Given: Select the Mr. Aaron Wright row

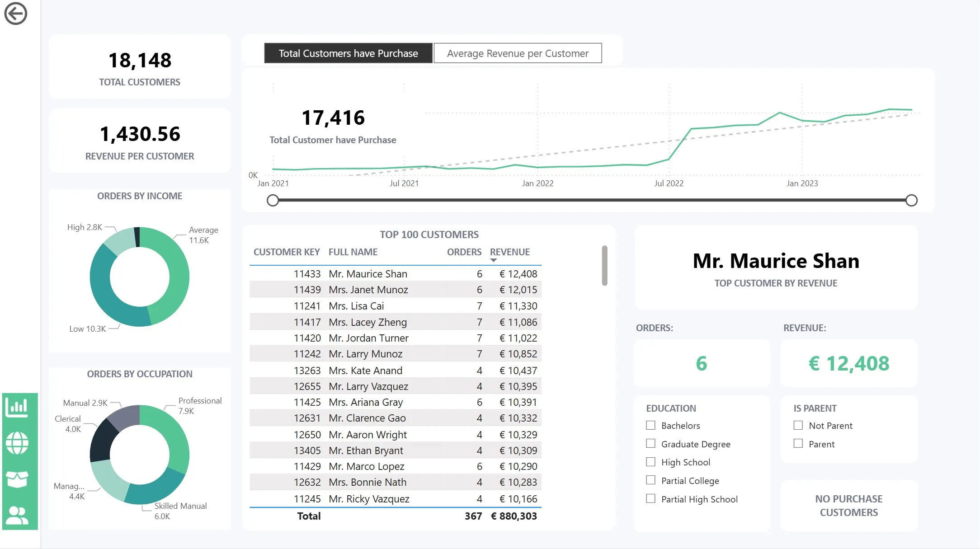Looking at the screenshot, I should [x=395, y=435].
